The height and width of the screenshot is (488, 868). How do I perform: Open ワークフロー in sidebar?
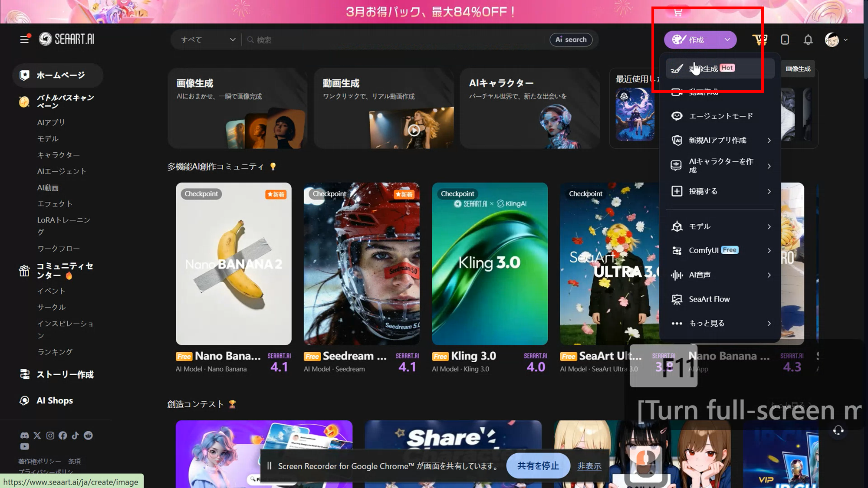coord(59,249)
